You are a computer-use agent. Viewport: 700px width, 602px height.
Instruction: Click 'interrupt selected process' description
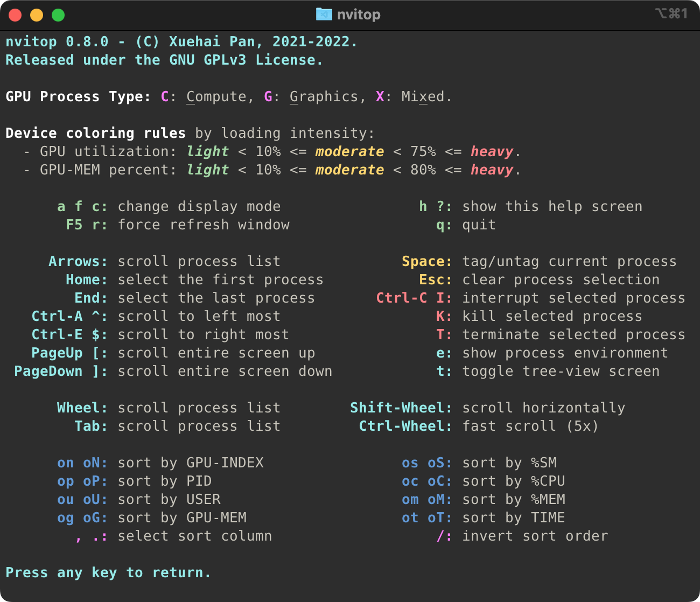[574, 298]
